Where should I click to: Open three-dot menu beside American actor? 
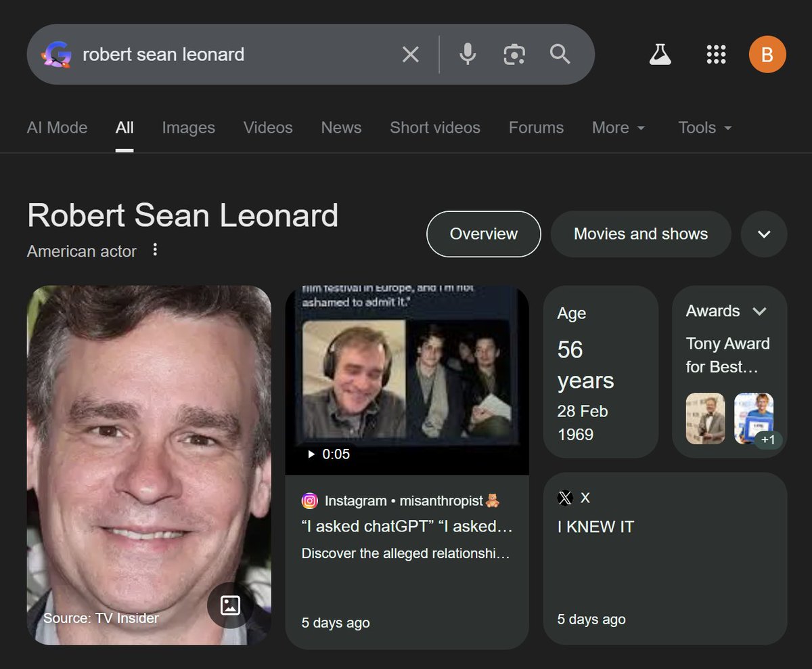(155, 250)
